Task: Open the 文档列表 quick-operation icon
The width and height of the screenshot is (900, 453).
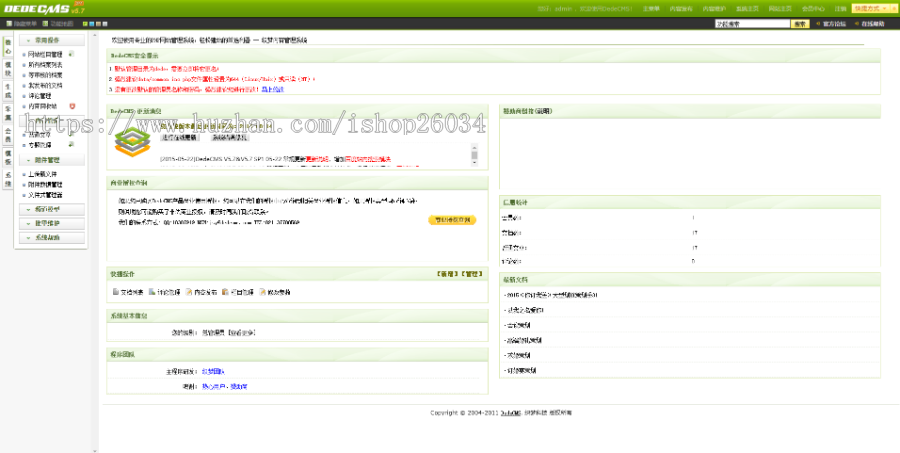Action: point(116,292)
